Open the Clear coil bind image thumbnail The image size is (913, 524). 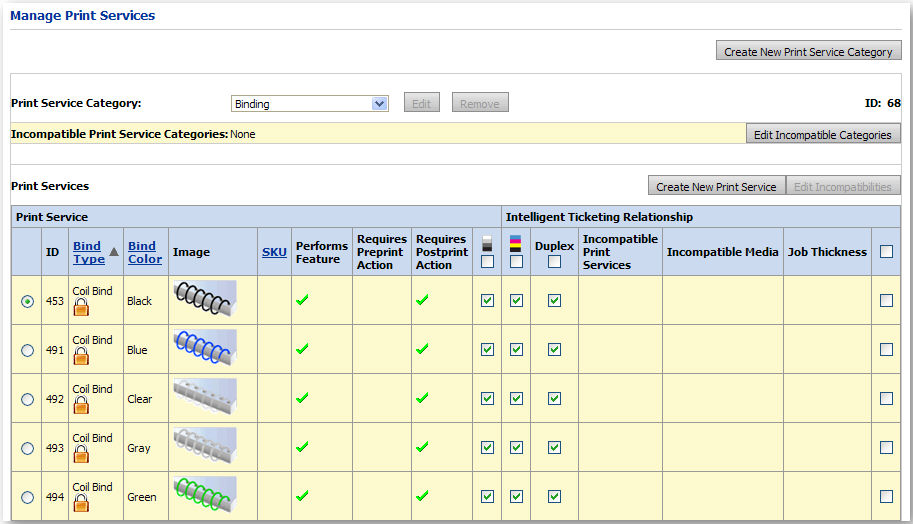tap(204, 397)
